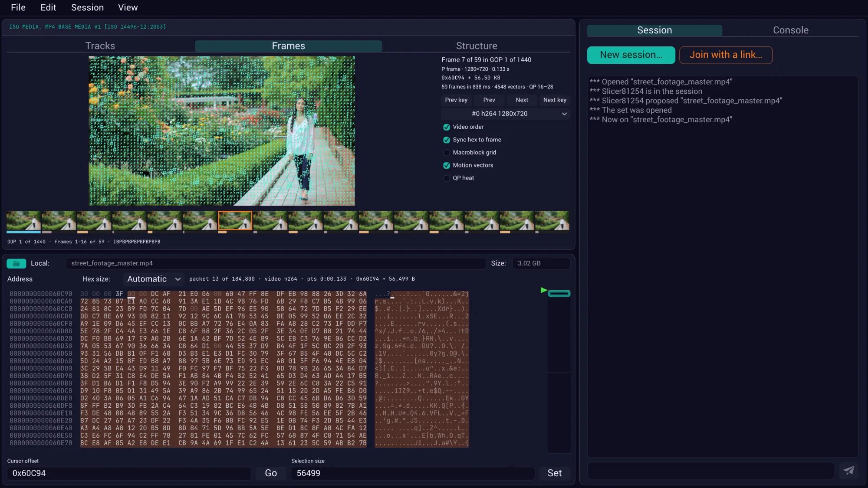The width and height of the screenshot is (868, 488).
Task: Disable Sync hex to frame
Action: click(x=446, y=140)
